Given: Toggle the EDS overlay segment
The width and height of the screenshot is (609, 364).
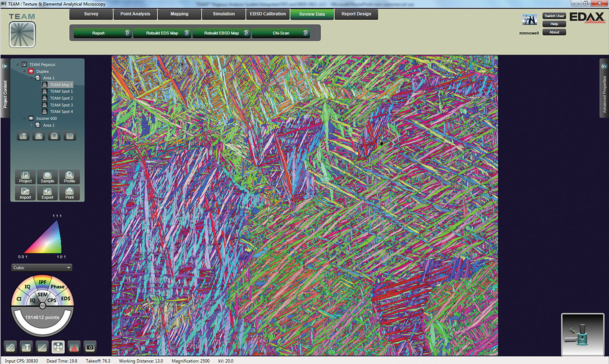Looking at the screenshot, I should (x=66, y=298).
